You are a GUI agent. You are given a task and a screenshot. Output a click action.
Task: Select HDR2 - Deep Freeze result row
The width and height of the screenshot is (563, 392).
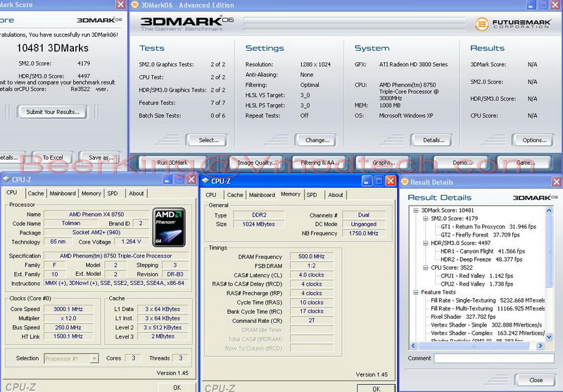[x=481, y=260]
